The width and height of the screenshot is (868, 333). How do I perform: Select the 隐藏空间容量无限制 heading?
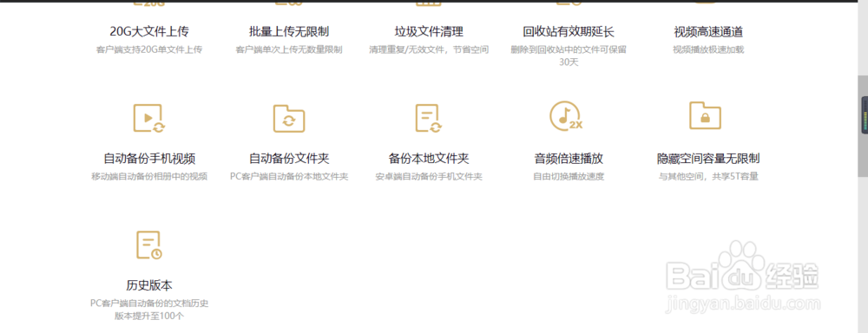[708, 159]
